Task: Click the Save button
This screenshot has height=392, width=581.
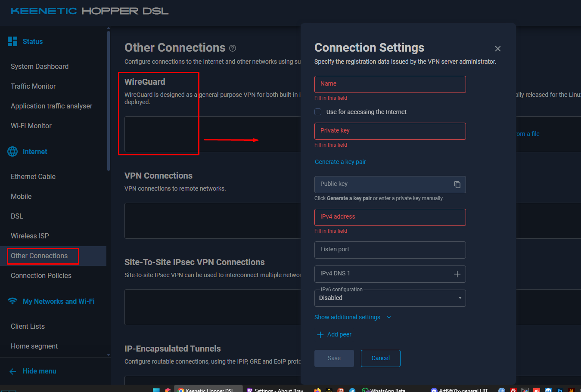Action: 334,358
